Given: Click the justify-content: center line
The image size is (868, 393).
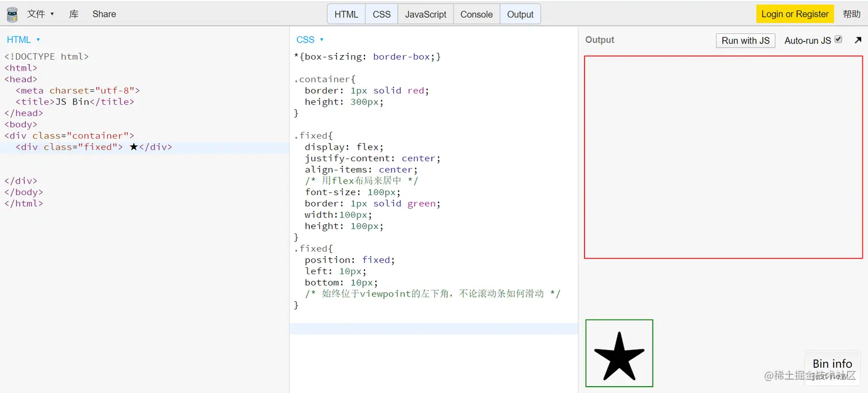Looking at the screenshot, I should click(x=373, y=158).
